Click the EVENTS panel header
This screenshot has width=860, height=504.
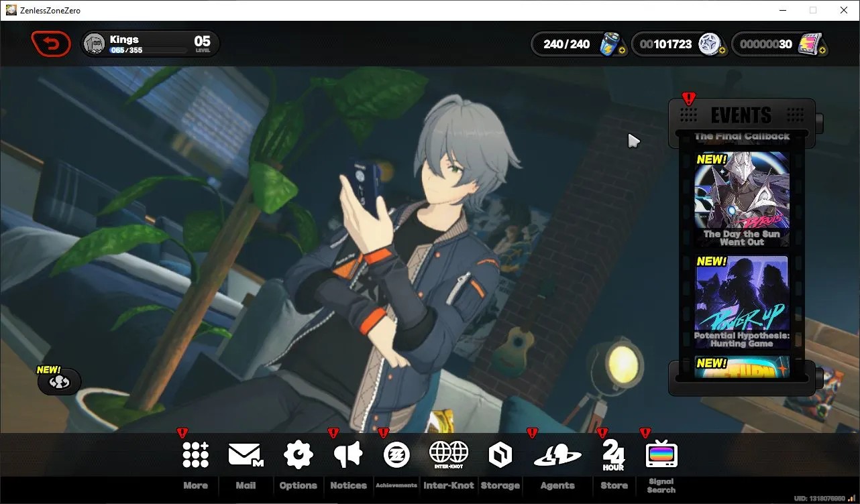click(x=741, y=115)
